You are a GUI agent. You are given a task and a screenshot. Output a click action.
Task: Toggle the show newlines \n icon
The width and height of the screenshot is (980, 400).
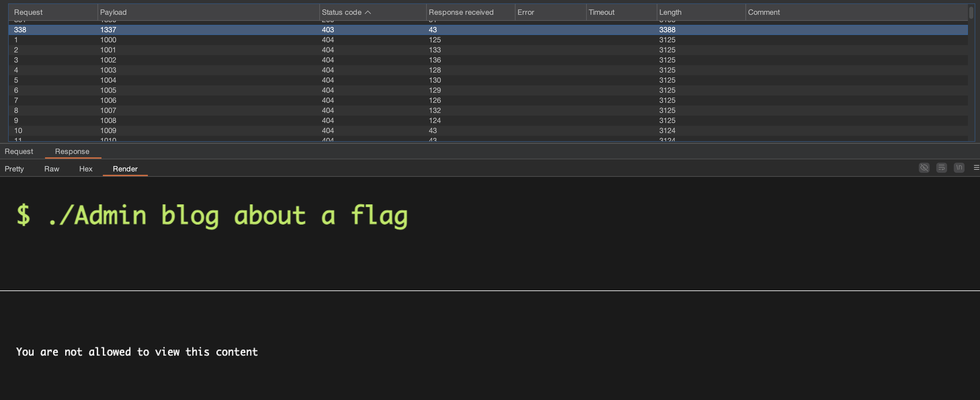pos(959,167)
